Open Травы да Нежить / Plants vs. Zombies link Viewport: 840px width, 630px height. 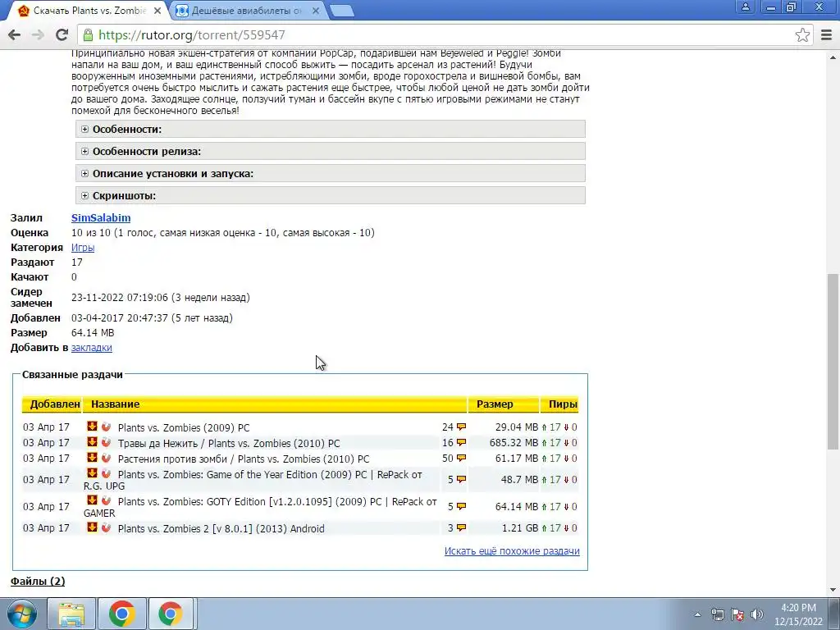(229, 444)
